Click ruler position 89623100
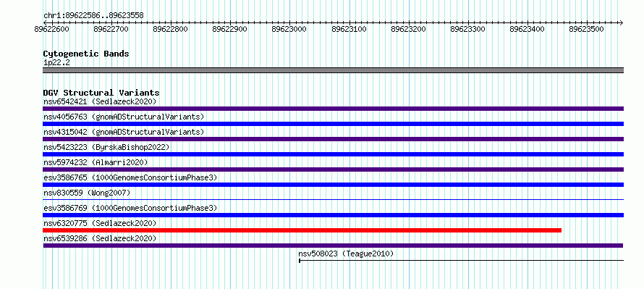Viewport: 644px width, 289px height. (349, 30)
